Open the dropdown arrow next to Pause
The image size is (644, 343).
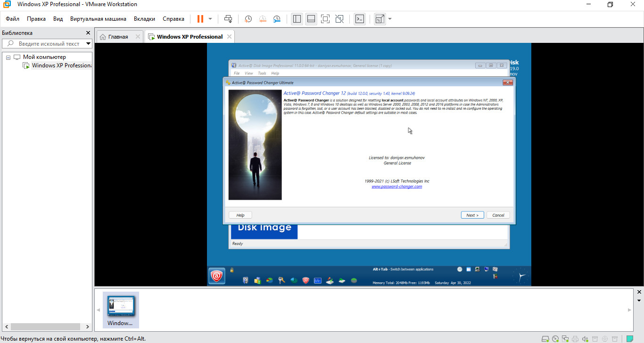210,19
